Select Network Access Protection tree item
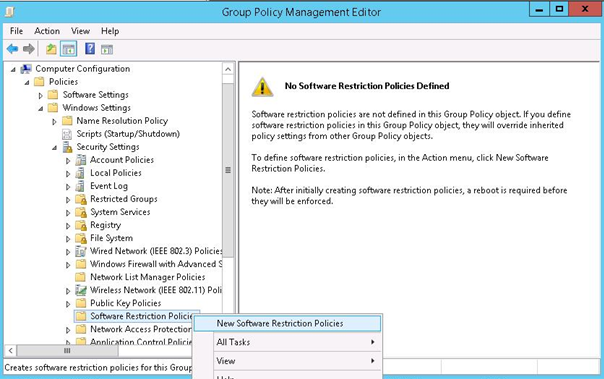 click(140, 329)
